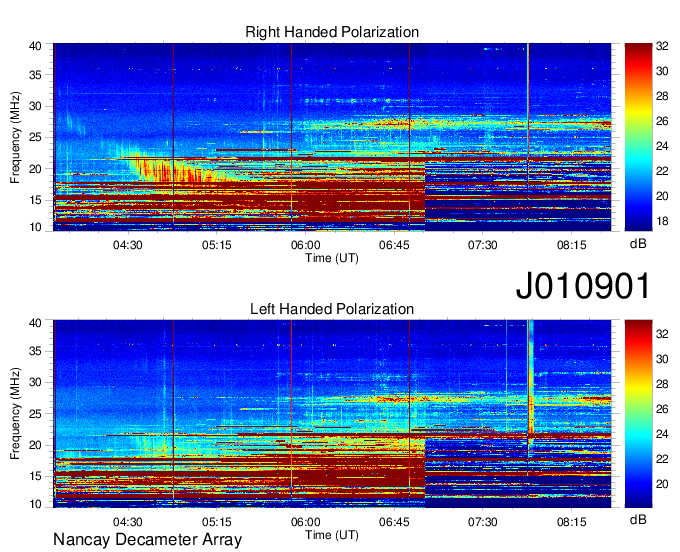This screenshot has width=680, height=552.
Task: Click the 20 MHz tick on Left Handed plot
Action: 35,445
